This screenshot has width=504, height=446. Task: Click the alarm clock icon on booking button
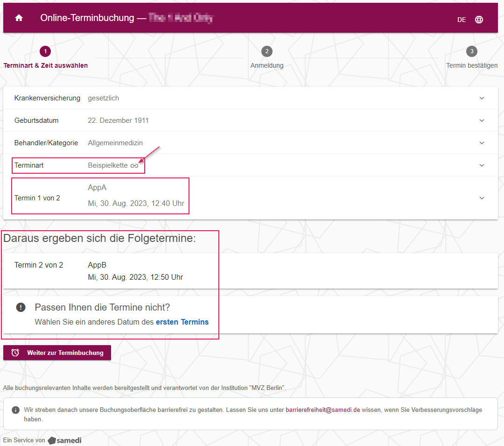(x=15, y=353)
